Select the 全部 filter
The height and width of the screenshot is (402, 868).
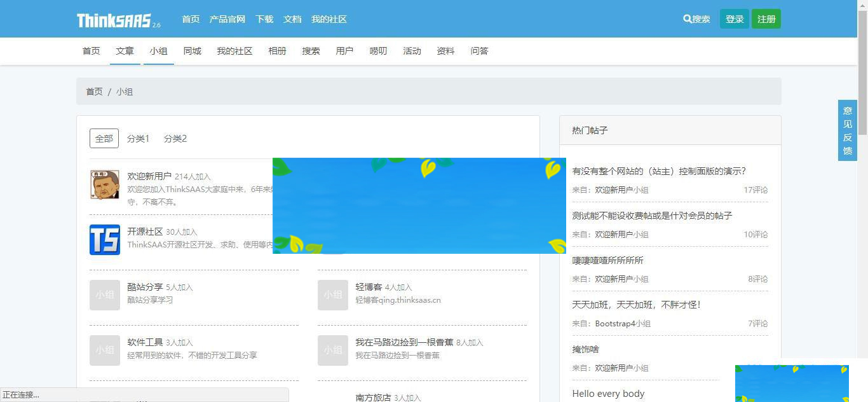104,138
